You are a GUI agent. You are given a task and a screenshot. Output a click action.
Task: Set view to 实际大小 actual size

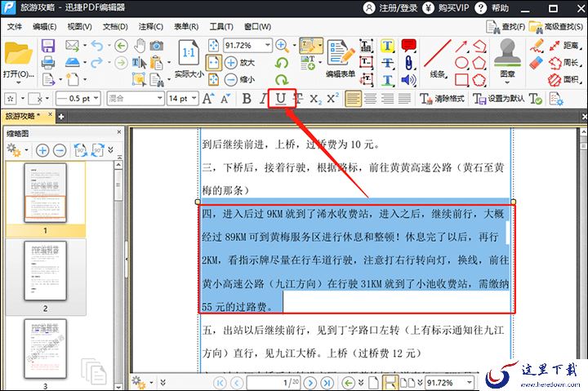click(x=189, y=58)
